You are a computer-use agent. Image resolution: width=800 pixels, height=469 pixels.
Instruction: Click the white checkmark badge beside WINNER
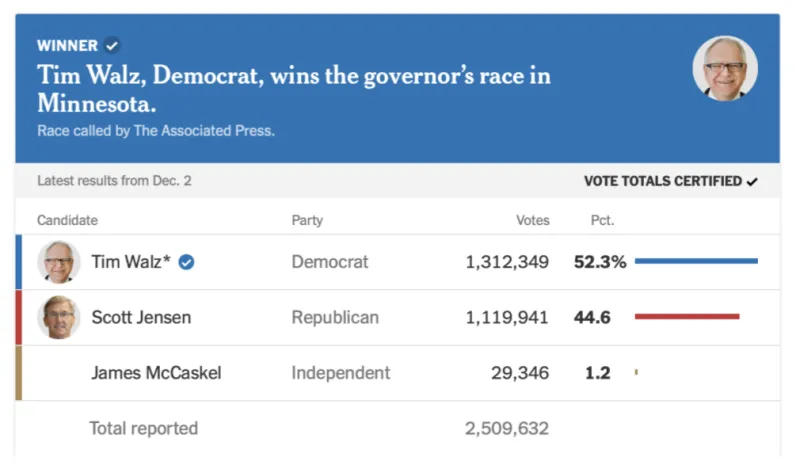[112, 45]
